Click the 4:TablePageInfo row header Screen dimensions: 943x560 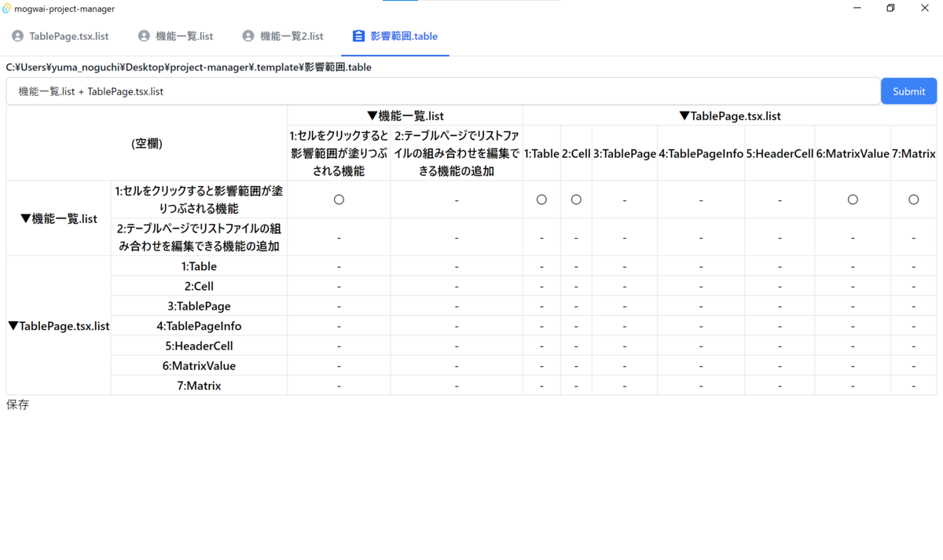coord(199,326)
